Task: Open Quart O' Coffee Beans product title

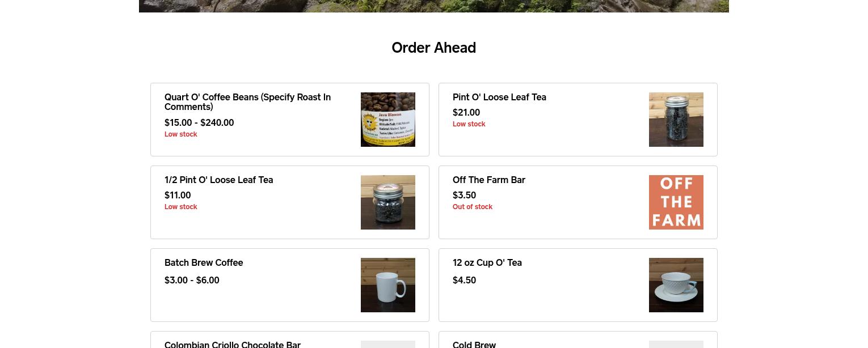Action: pyautogui.click(x=248, y=102)
